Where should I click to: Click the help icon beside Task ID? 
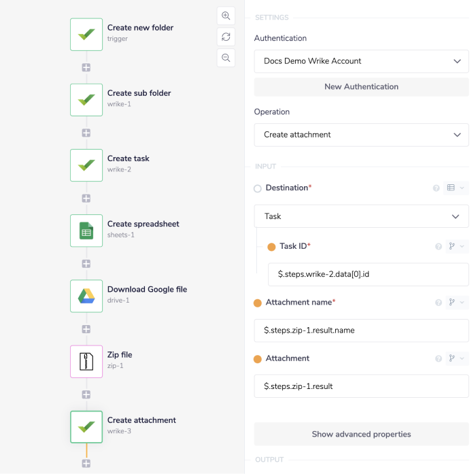pos(439,246)
